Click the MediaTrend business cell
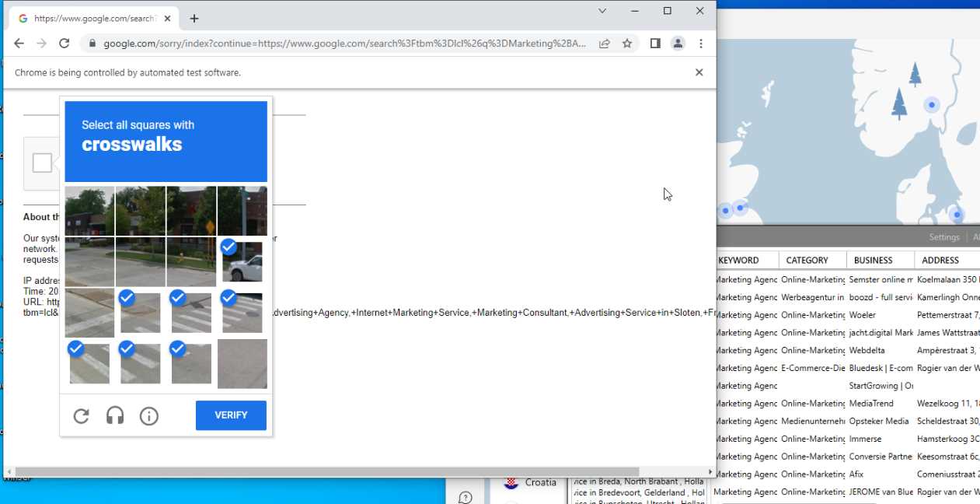This screenshot has height=504, width=980. pyautogui.click(x=881, y=403)
